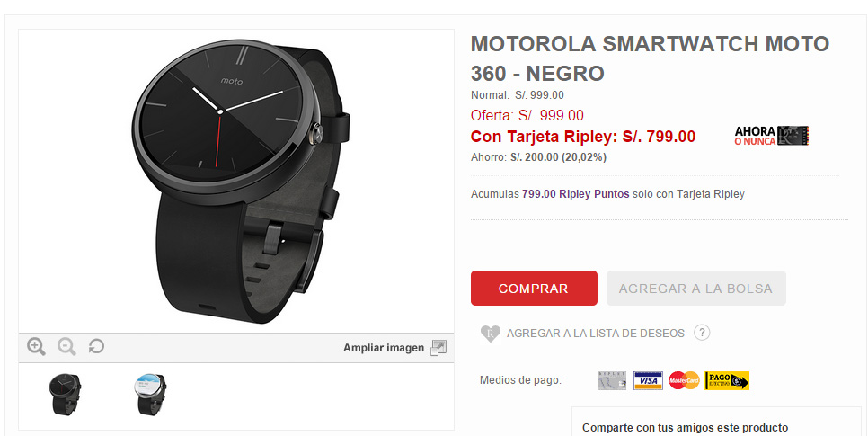
Task: Open the 799.00 Ripley Puntos link
Action: coord(576,194)
